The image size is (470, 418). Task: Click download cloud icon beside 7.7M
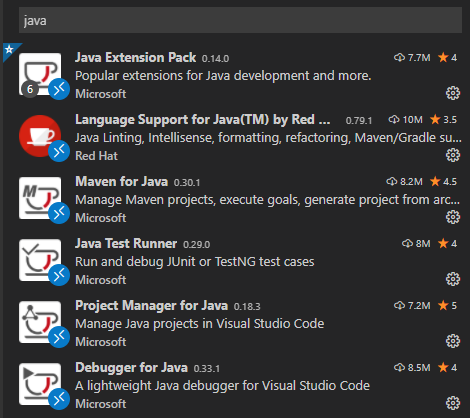point(399,58)
